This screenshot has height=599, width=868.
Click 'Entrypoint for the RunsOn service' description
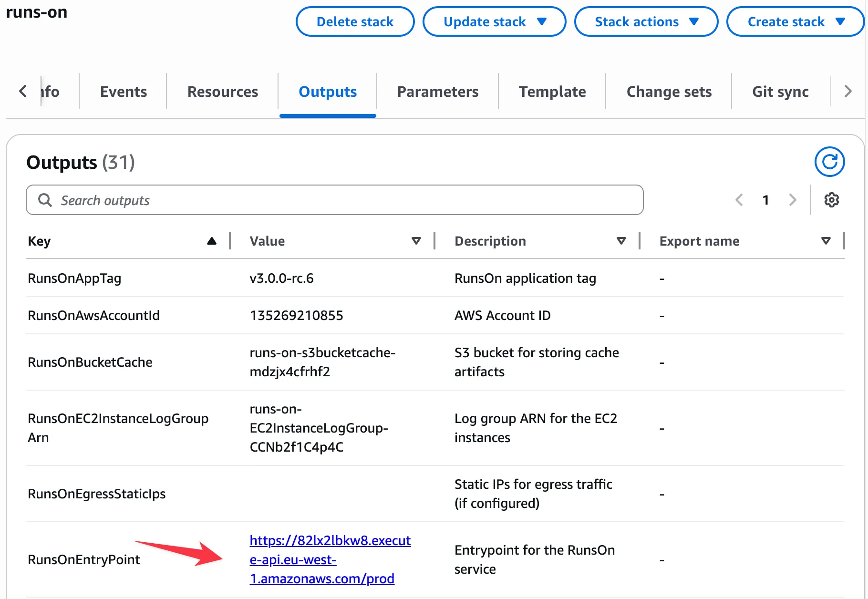click(x=535, y=559)
